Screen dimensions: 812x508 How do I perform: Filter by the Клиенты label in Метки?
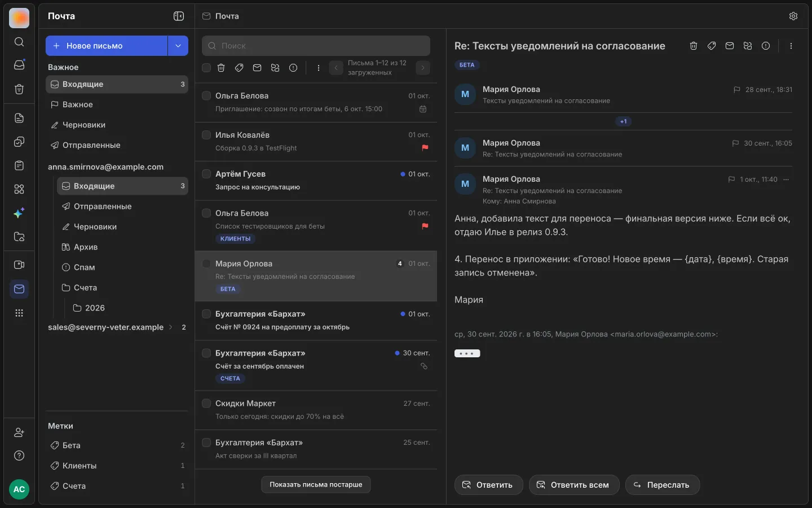pos(117,466)
